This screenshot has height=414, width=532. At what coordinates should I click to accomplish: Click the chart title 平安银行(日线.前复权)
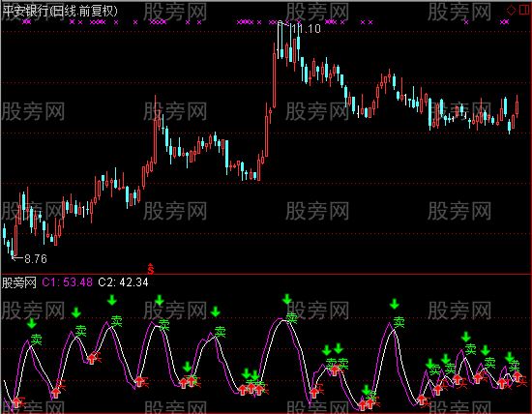(x=60, y=11)
